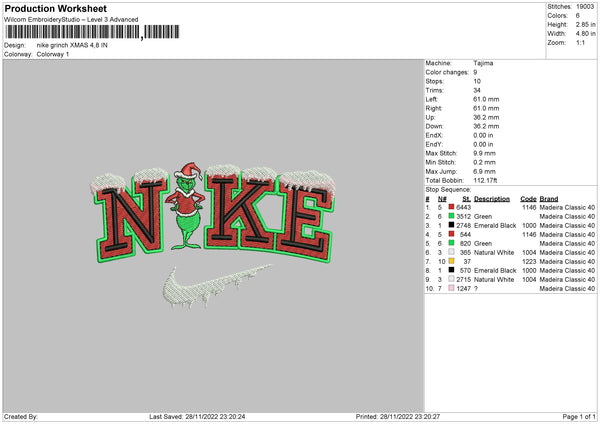Image resolution: width=600 pixels, height=424 pixels.
Task: Click the Page 1 of 1 footer text
Action: pyautogui.click(x=579, y=417)
